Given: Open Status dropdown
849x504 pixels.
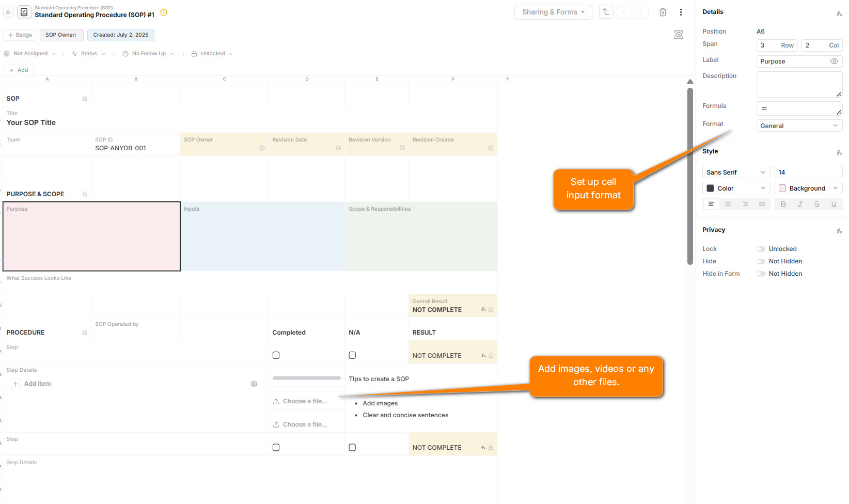Looking at the screenshot, I should click(88, 54).
